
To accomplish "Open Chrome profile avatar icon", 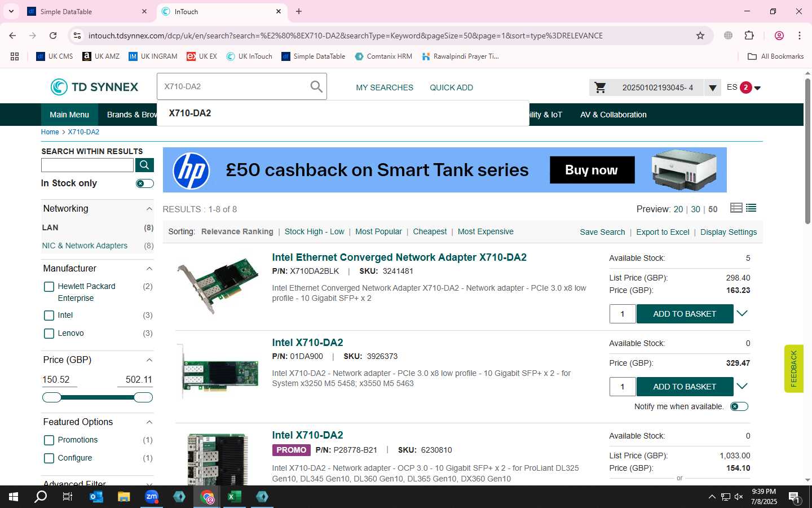I will tap(779, 36).
